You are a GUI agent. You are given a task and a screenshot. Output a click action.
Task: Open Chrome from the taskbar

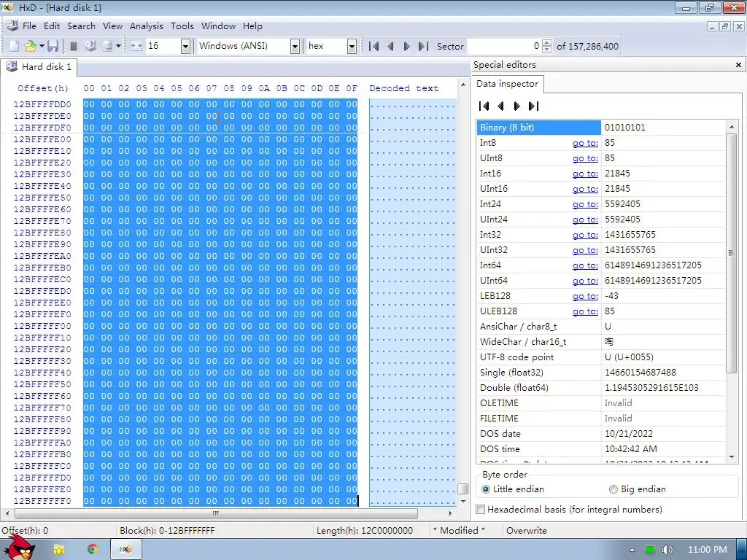coord(92,549)
